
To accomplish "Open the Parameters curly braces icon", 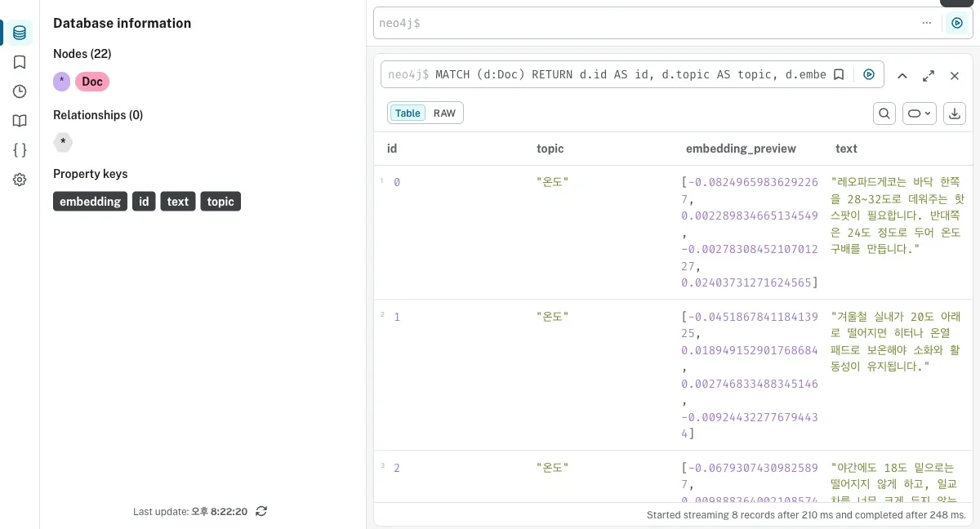I will (20, 150).
